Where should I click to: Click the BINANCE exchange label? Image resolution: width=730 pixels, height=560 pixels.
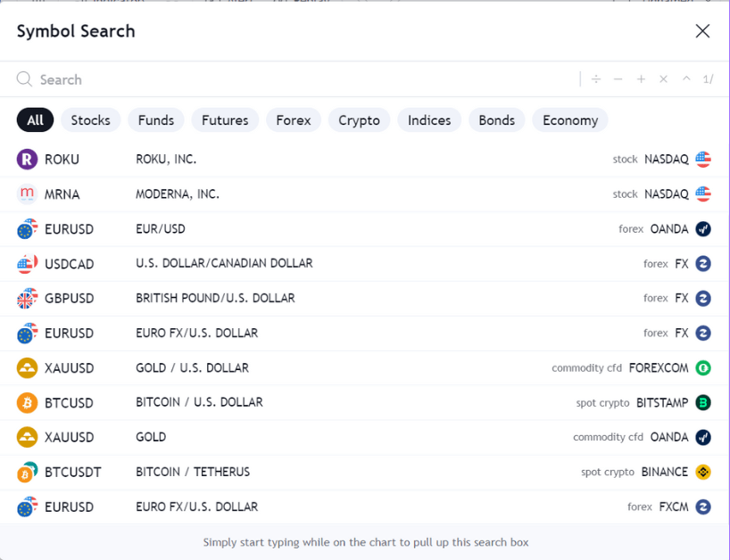[664, 472]
